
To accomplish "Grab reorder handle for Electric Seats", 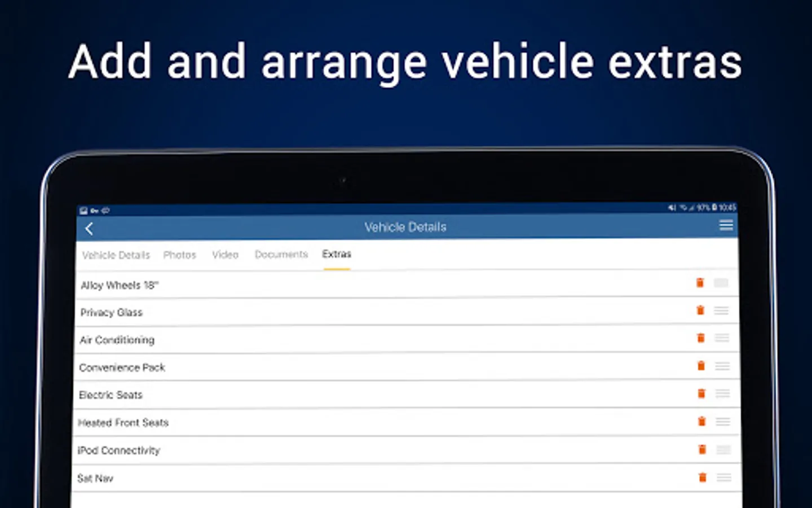I will 723,393.
